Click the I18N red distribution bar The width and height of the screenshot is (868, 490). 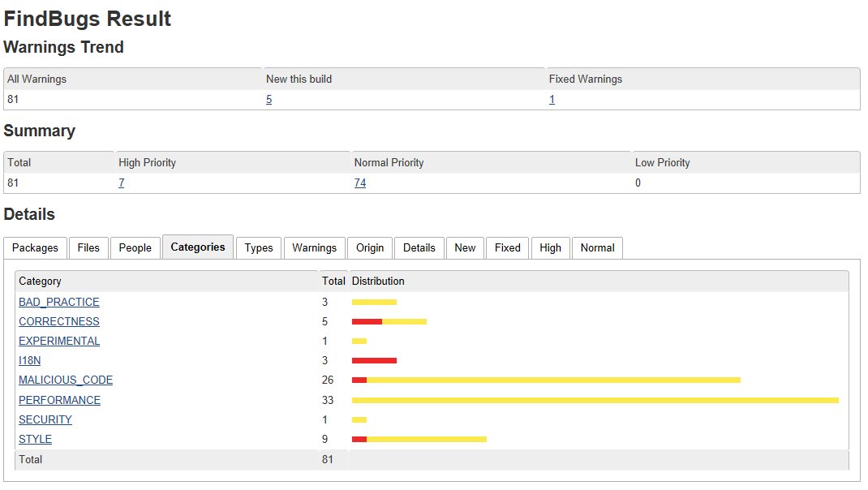[374, 361]
